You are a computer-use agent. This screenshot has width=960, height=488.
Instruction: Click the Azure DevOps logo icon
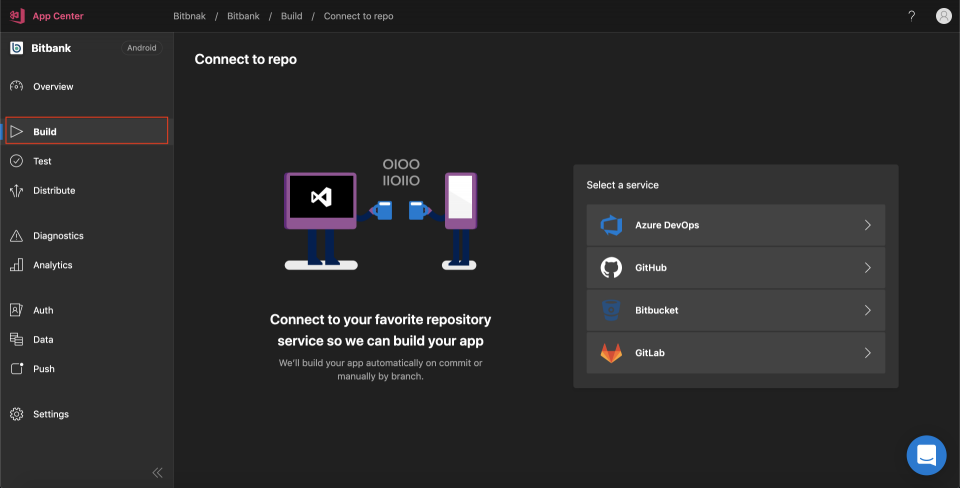pos(611,225)
